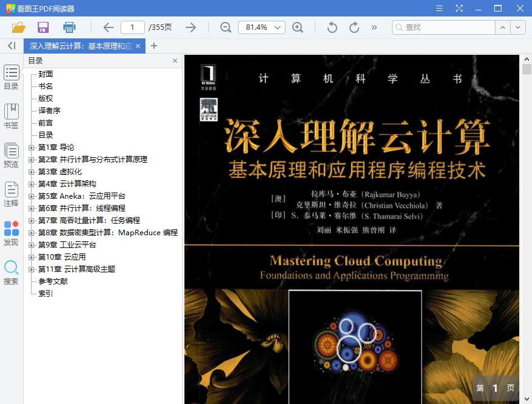Select the 第3章 虚拟化 chapter title
532x404 pixels.
tap(60, 172)
